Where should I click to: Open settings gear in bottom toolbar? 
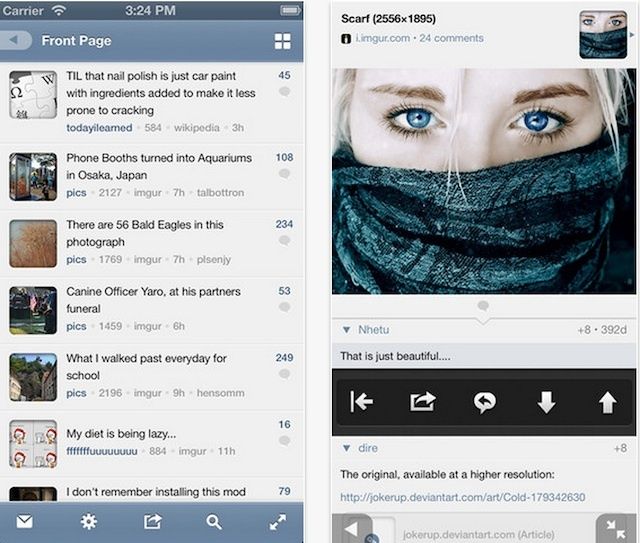pos(88,521)
